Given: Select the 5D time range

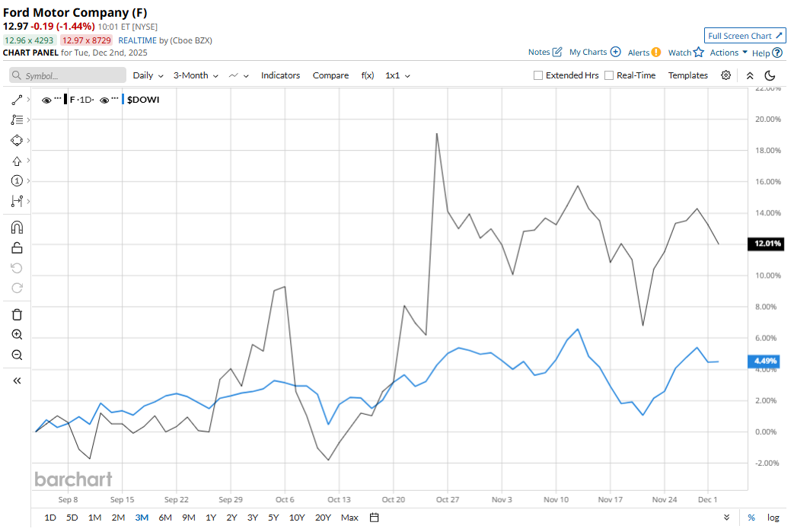Looking at the screenshot, I should 72,518.
